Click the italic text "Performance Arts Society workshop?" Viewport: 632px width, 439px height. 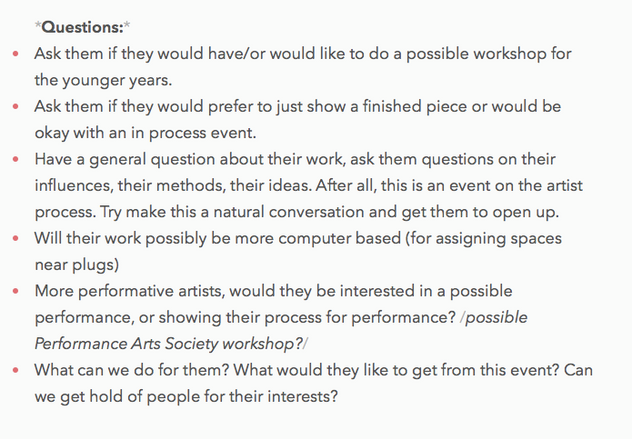167,344
